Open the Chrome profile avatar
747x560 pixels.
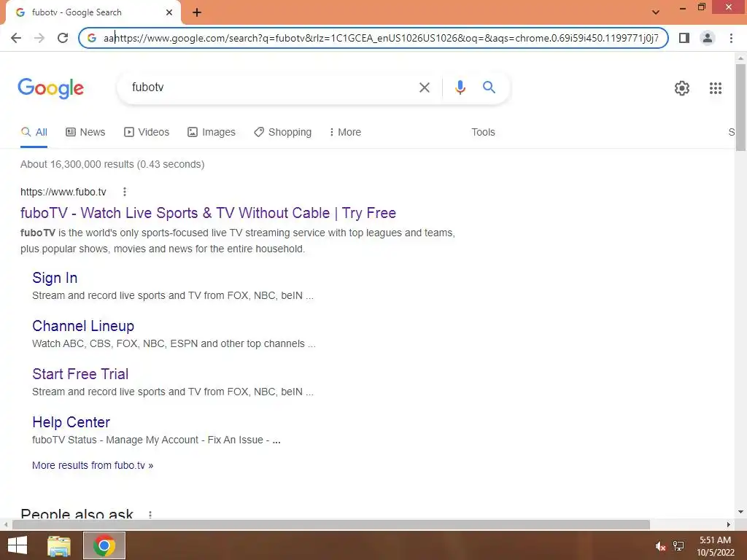pos(708,38)
